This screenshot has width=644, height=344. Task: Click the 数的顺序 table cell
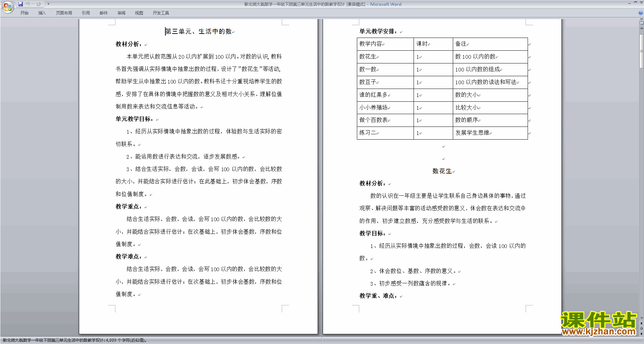[x=490, y=120]
